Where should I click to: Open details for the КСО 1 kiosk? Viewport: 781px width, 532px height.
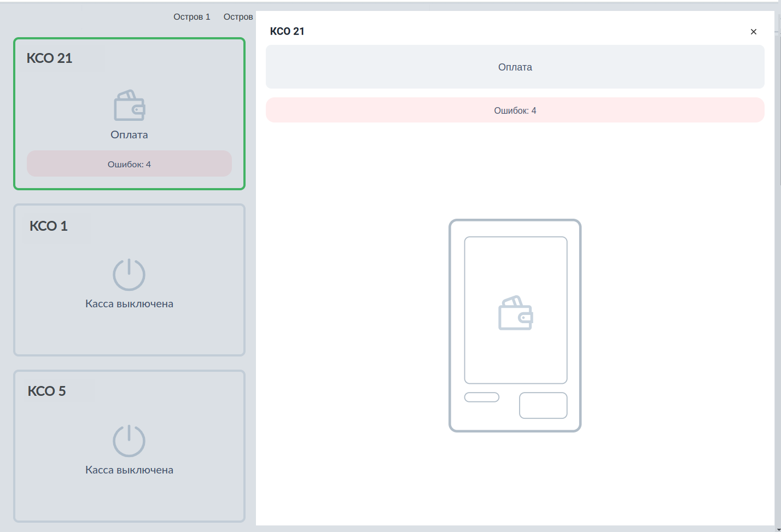pos(129,280)
